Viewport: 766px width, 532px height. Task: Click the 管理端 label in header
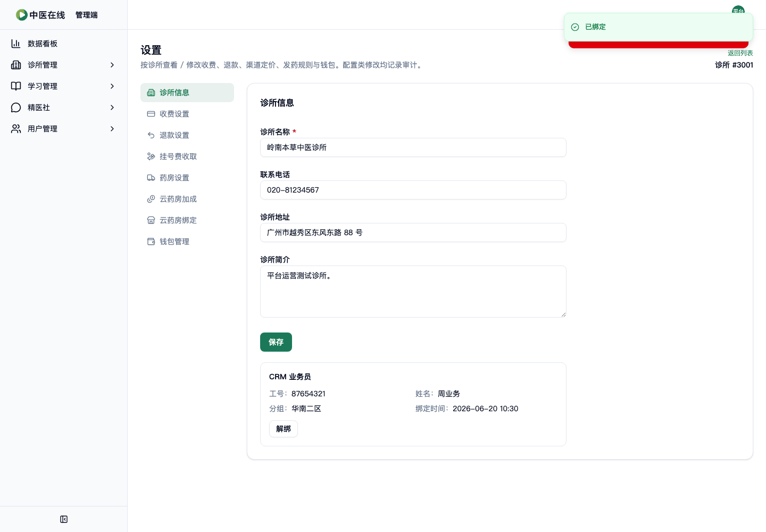coord(87,15)
